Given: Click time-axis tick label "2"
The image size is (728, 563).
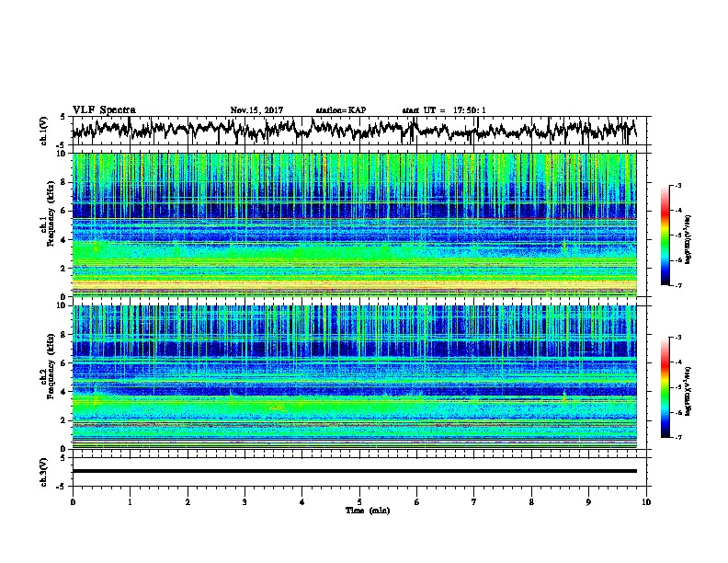Looking at the screenshot, I should [x=188, y=502].
